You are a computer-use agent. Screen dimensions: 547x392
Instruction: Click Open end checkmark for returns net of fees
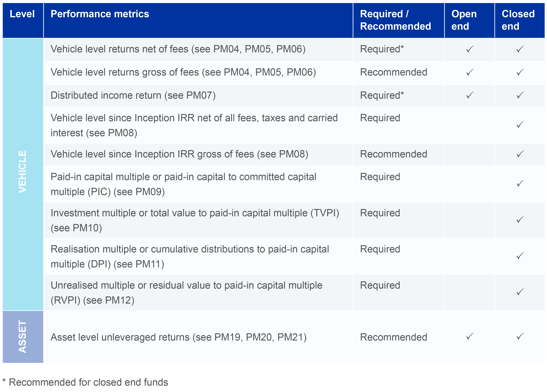coord(470,49)
